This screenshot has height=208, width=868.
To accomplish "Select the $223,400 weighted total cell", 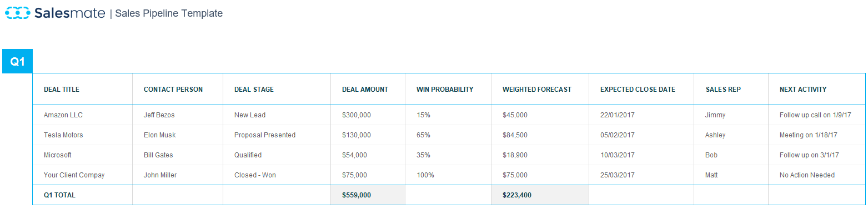I will [540, 195].
